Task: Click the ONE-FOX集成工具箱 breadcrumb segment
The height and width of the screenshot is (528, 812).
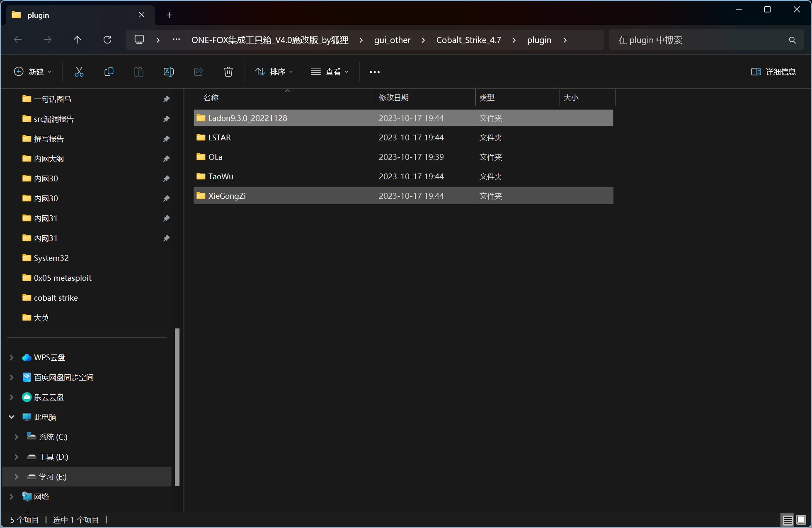Action: click(270, 40)
